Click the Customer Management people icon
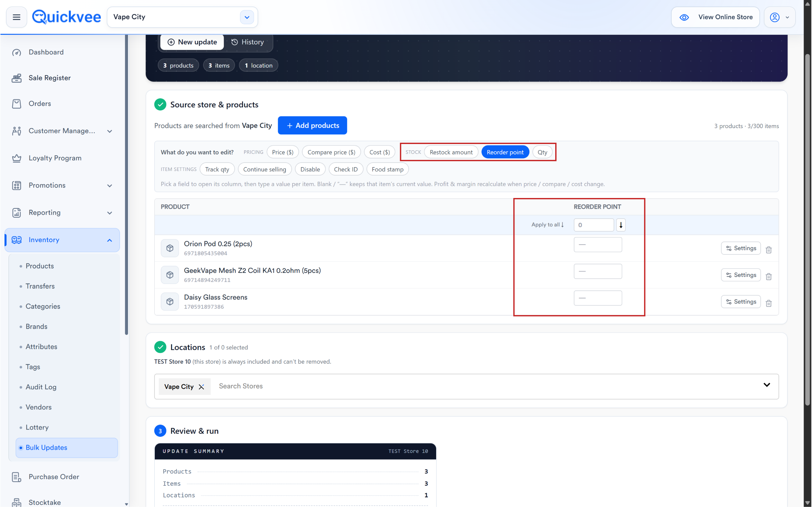812x507 pixels. (16, 131)
